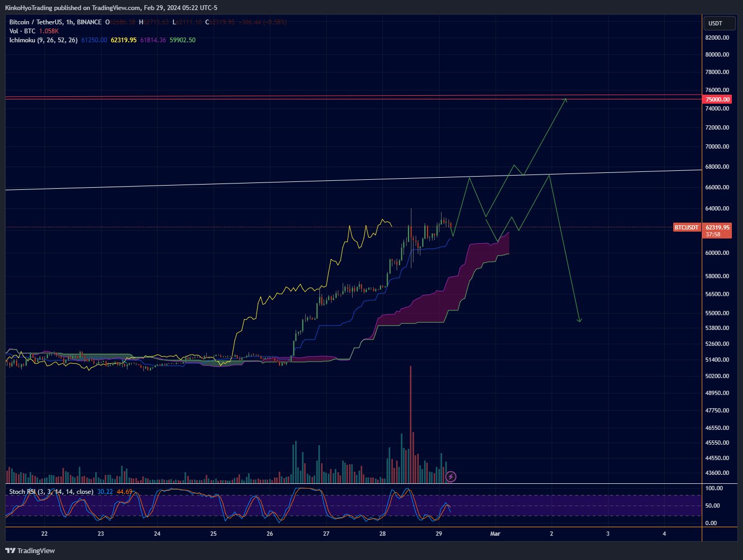Screen dimensions: 743x560
Task: Click the TradingView logo at the bottom
Action: point(30,550)
